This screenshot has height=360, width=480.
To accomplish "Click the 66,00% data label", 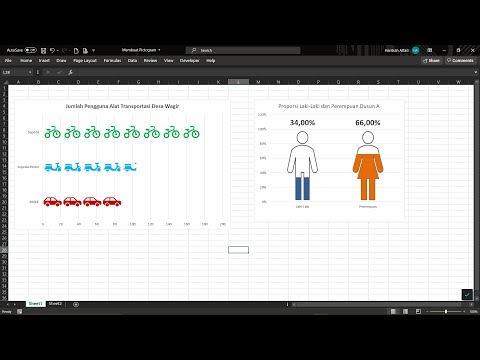I will pyautogui.click(x=368, y=123).
